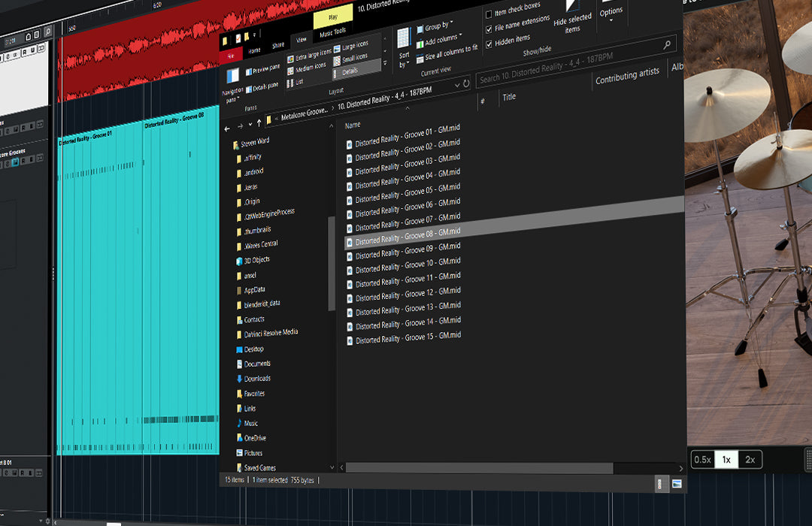Go up one folder level arrow
This screenshot has width=812, height=526.
click(x=259, y=122)
